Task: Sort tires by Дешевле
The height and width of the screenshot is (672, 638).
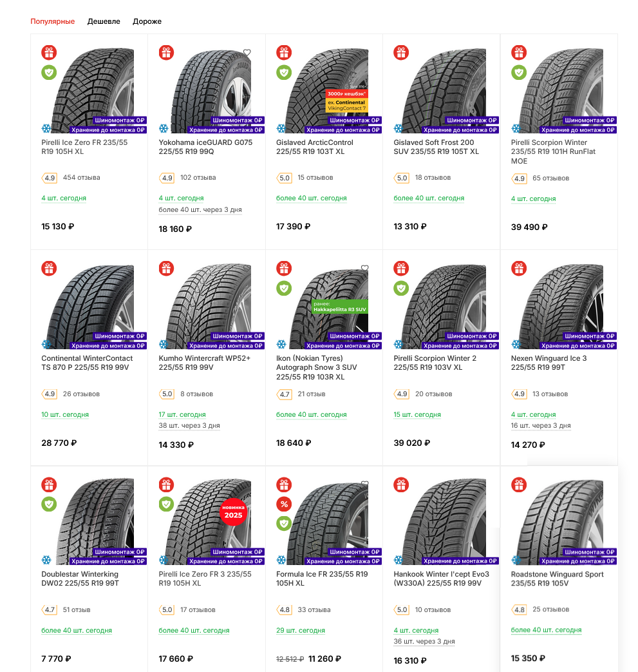Action: [x=104, y=21]
